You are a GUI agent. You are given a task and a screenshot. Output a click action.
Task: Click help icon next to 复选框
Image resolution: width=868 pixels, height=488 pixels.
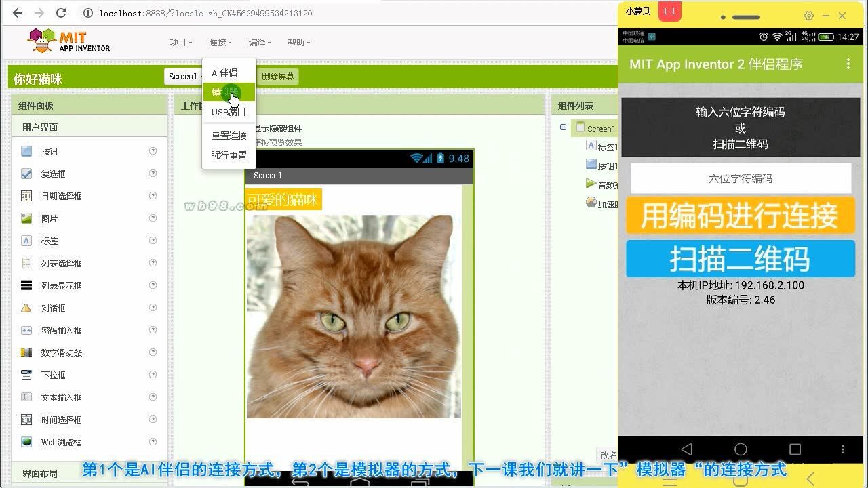153,174
